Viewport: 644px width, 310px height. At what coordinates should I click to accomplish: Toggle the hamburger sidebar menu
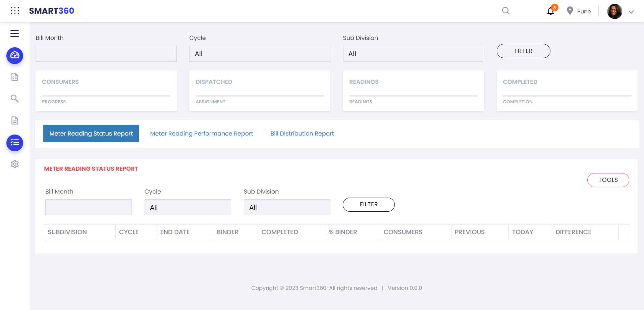[14, 34]
